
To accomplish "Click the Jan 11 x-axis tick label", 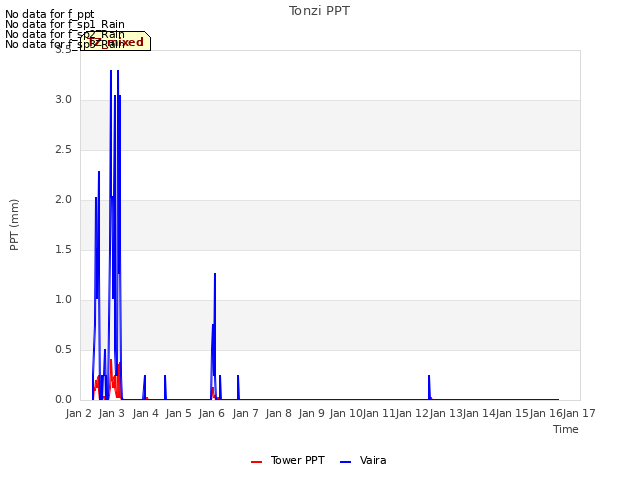I will [379, 413].
